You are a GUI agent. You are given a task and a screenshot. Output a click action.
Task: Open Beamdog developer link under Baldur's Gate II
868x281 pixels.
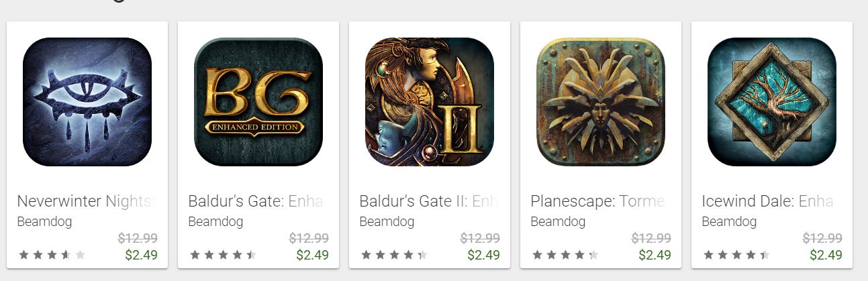tap(387, 222)
